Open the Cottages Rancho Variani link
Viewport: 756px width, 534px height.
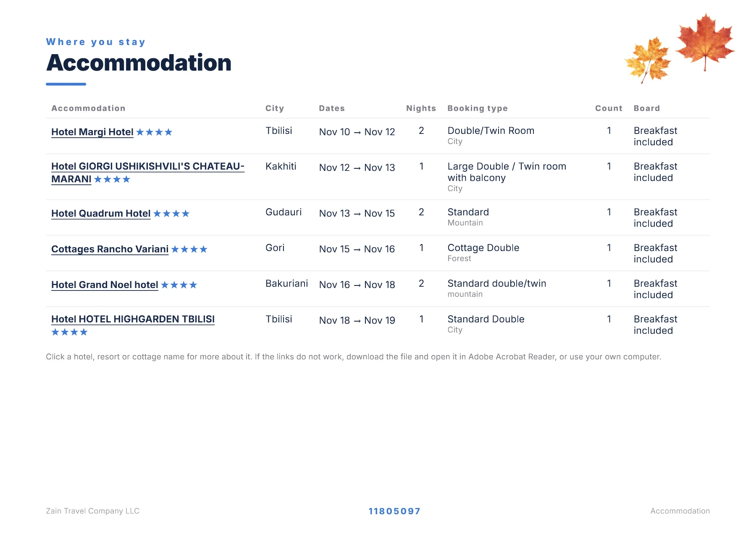coord(110,249)
